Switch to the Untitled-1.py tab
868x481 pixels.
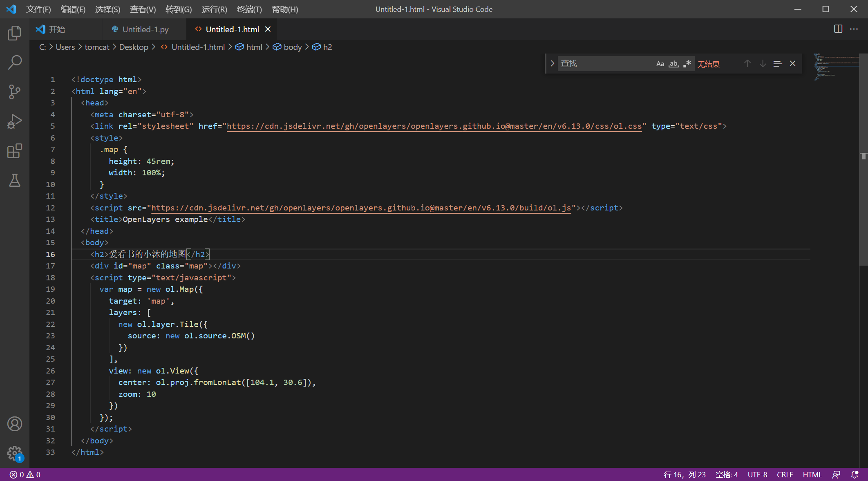144,29
